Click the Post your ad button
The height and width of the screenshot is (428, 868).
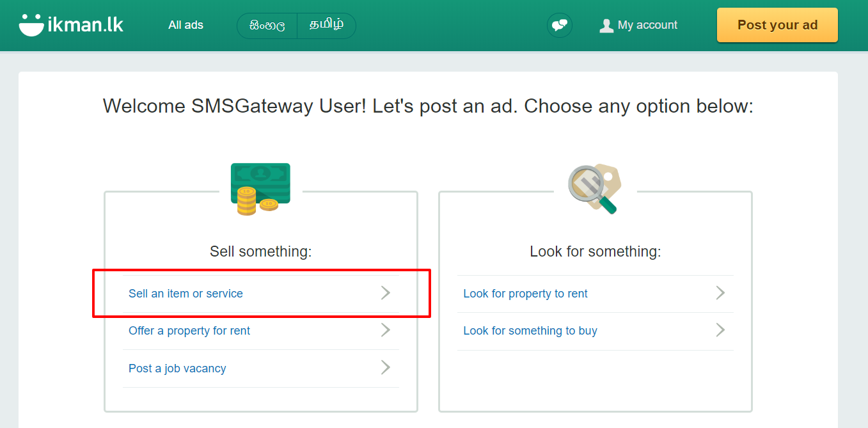click(777, 25)
